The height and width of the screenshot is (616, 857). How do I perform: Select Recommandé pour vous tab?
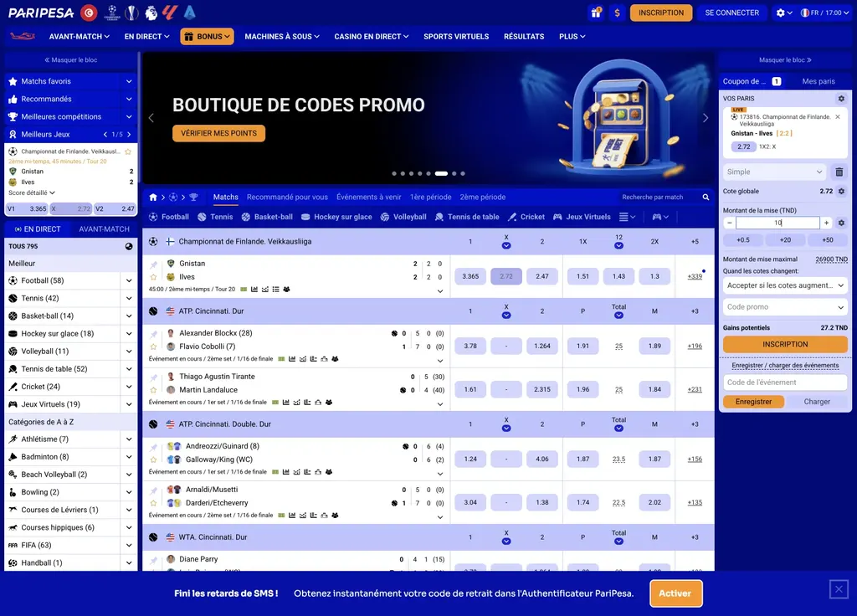pyautogui.click(x=288, y=197)
